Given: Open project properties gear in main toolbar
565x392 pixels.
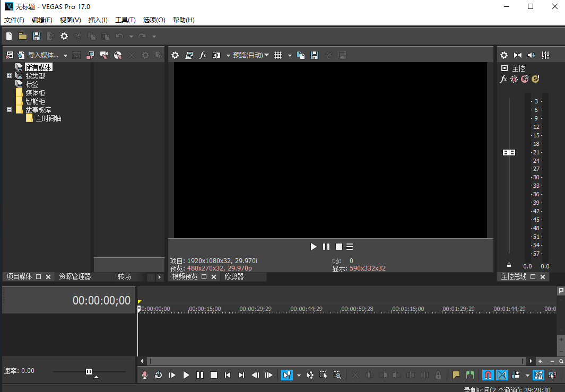Looking at the screenshot, I should point(64,36).
